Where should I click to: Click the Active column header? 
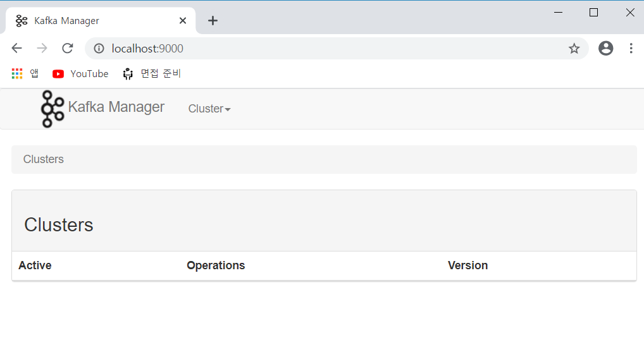[35, 265]
